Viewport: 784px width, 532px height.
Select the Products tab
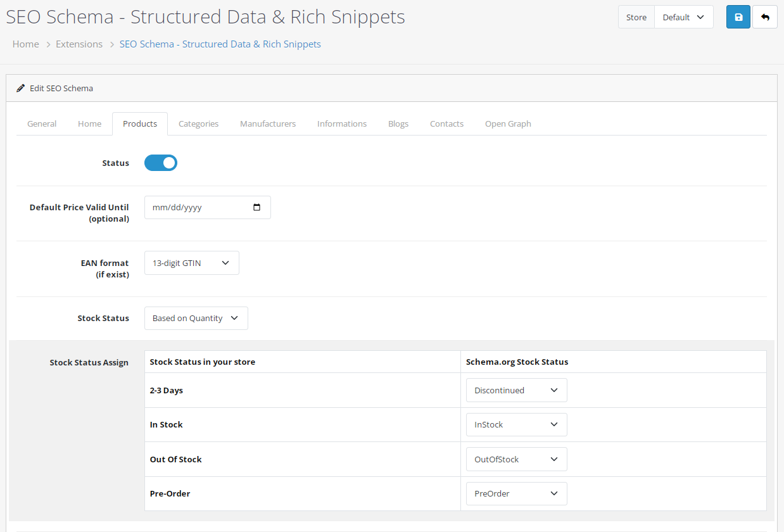pos(140,123)
